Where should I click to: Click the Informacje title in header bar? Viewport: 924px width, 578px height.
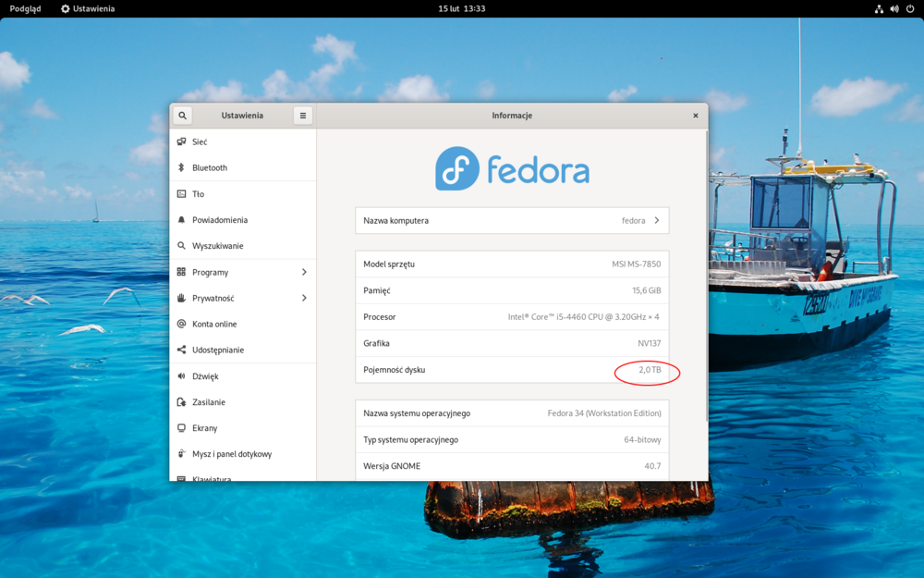pyautogui.click(x=512, y=116)
